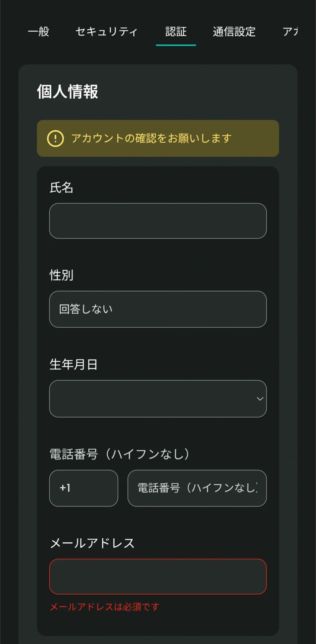Expand the 生年月日 chevron arrow
This screenshot has width=316, height=644.
pyautogui.click(x=260, y=398)
